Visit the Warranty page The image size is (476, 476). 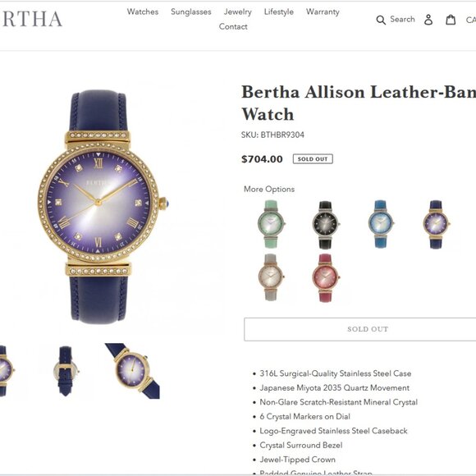323,11
